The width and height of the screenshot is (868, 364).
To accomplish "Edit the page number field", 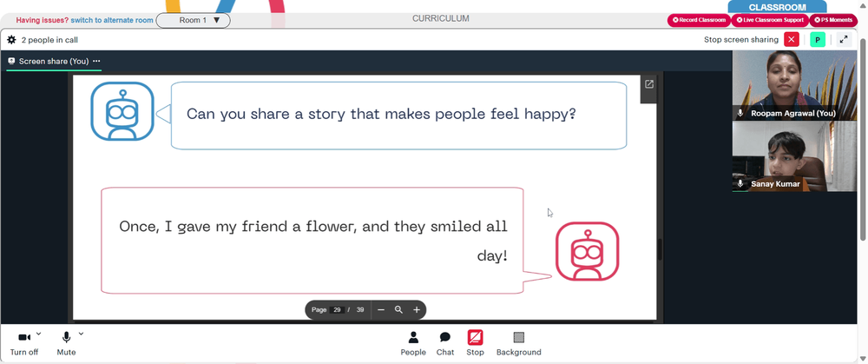I will pos(337,310).
